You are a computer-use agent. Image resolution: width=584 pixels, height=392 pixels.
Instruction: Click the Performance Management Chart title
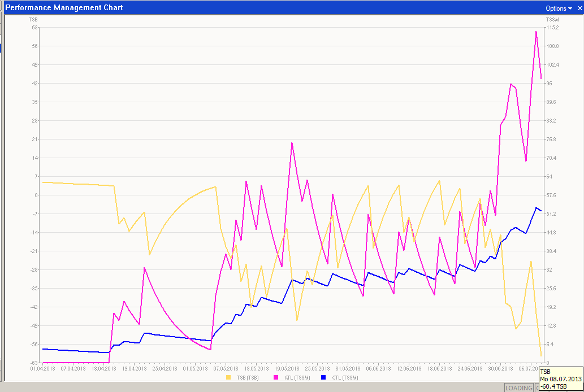(64, 8)
